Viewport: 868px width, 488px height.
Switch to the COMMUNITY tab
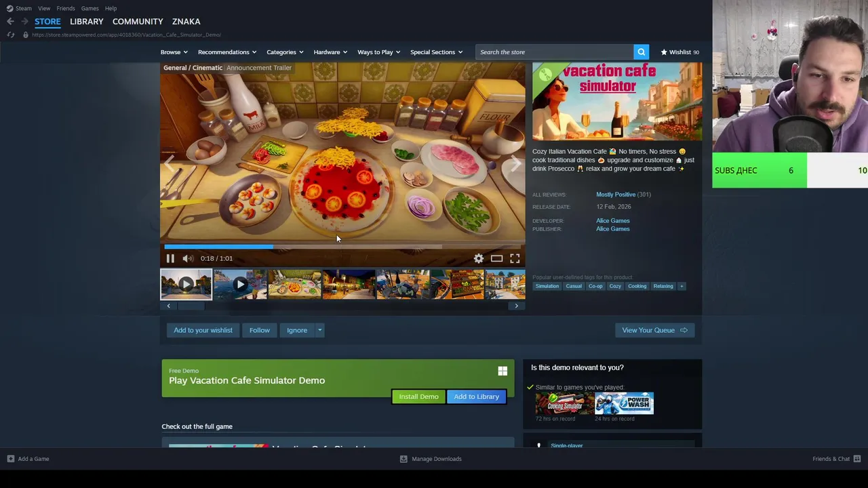(x=138, y=22)
